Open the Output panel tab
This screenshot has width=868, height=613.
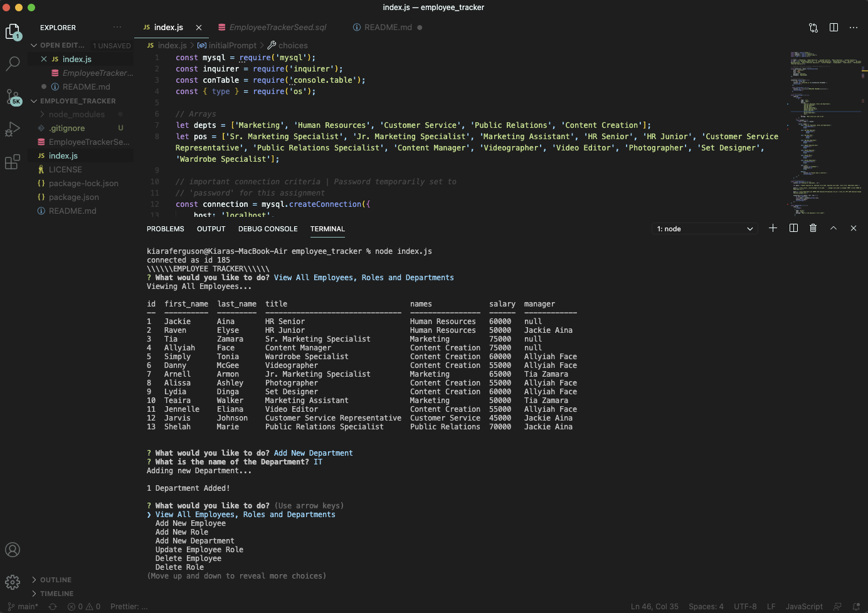click(x=211, y=229)
